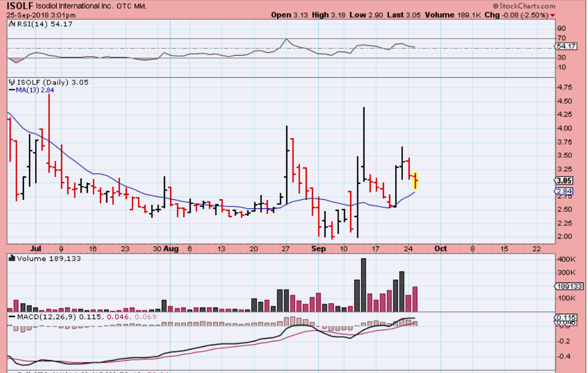
Task: Click the 189133 volume tag on right axis
Action: tap(569, 286)
